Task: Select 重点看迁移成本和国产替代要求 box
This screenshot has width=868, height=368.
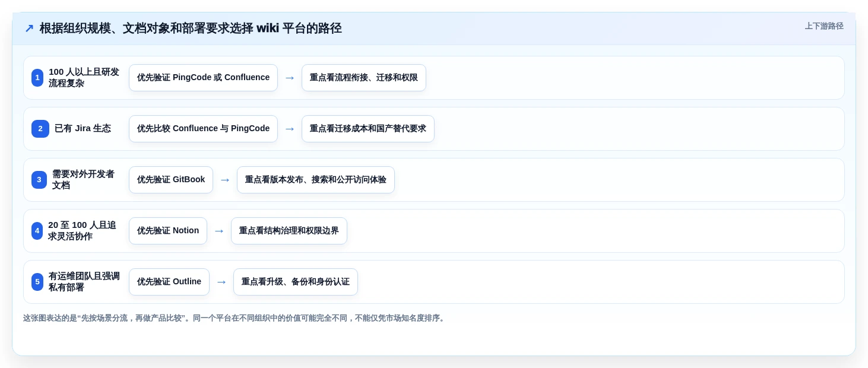Action: tap(368, 129)
